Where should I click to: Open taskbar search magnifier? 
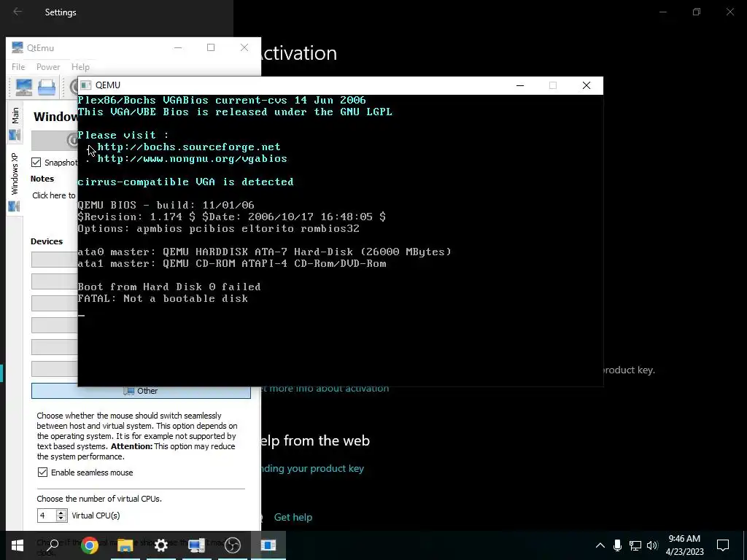coord(53,545)
